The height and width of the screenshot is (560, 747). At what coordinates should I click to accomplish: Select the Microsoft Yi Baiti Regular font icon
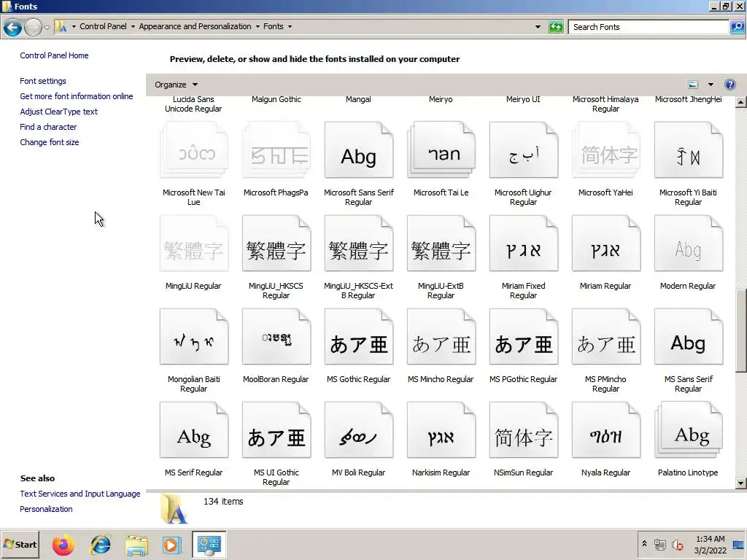tap(689, 150)
